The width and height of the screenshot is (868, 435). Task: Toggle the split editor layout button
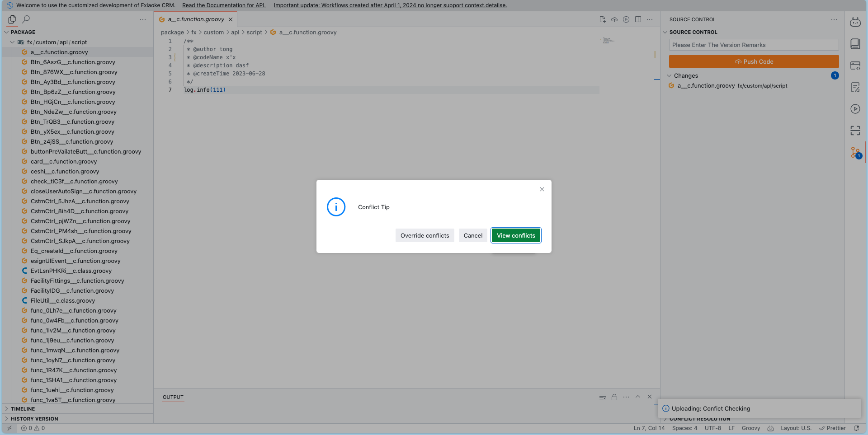638,19
